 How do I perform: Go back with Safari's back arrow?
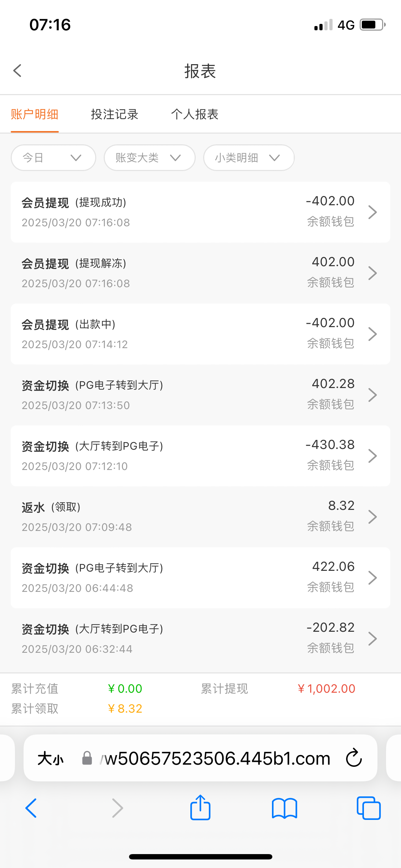31,808
